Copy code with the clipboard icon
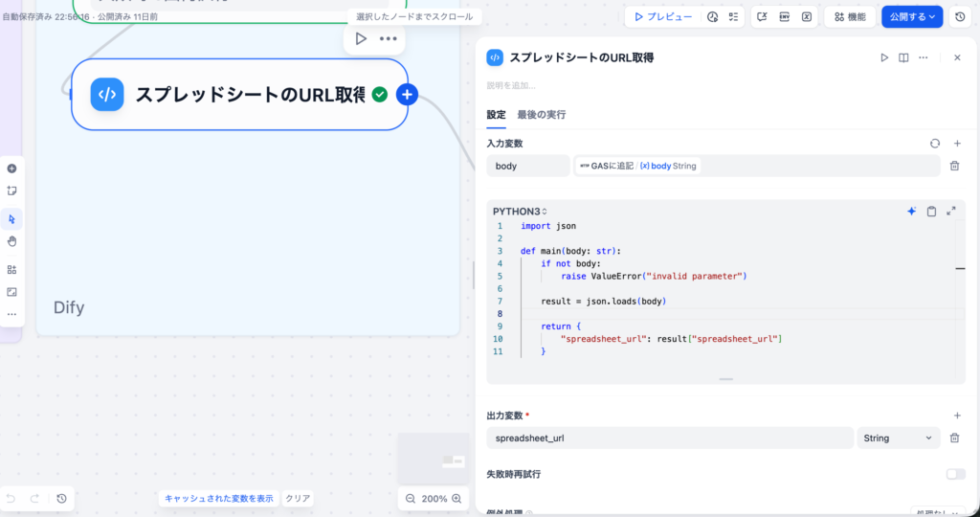 click(931, 211)
